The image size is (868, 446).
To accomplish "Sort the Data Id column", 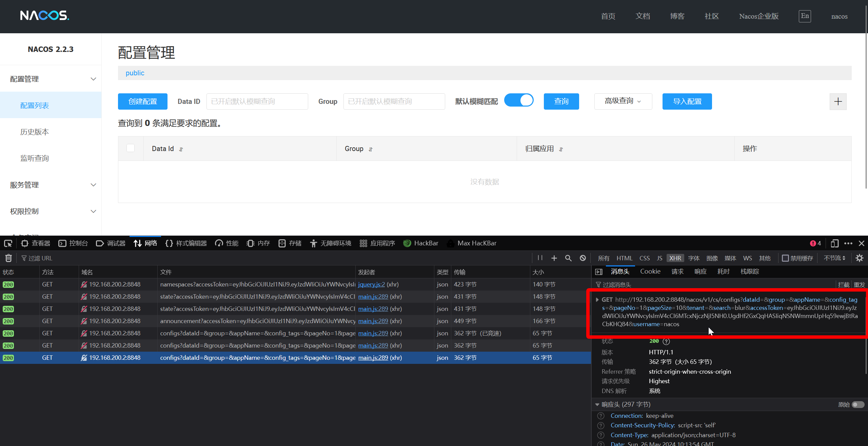I will (x=181, y=149).
